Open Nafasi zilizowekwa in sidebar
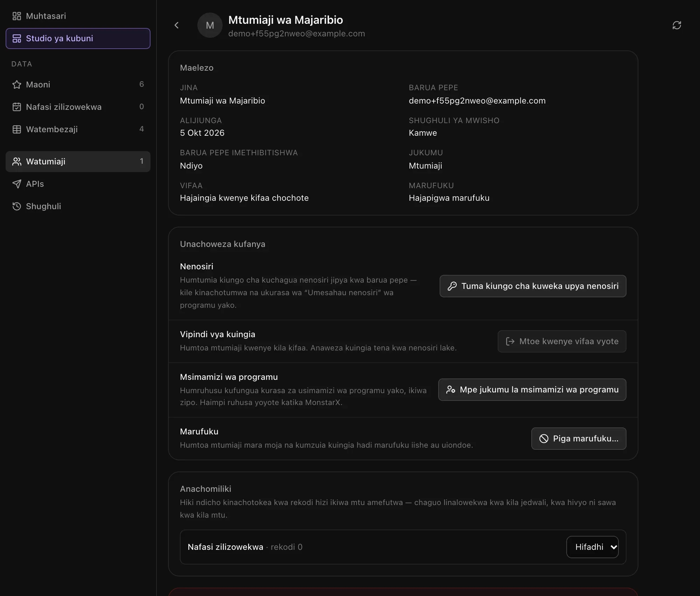Screen dimensions: 700x596 pyautogui.click(x=78, y=107)
